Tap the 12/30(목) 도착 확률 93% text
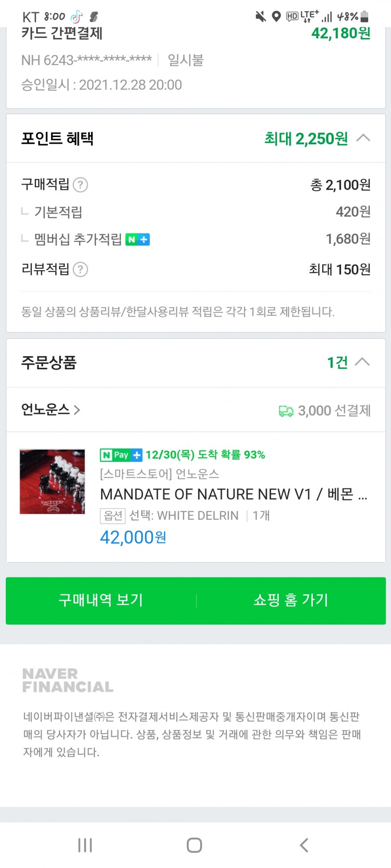 205,455
